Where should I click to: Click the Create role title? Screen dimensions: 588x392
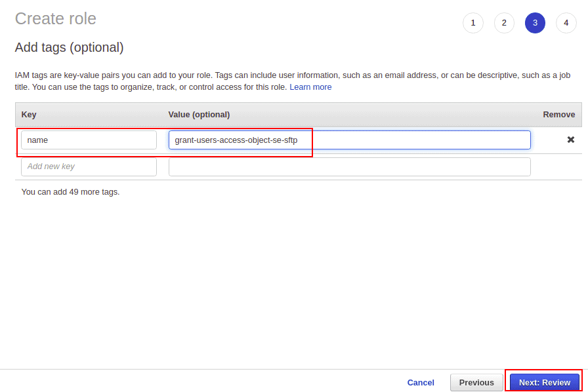(x=56, y=19)
